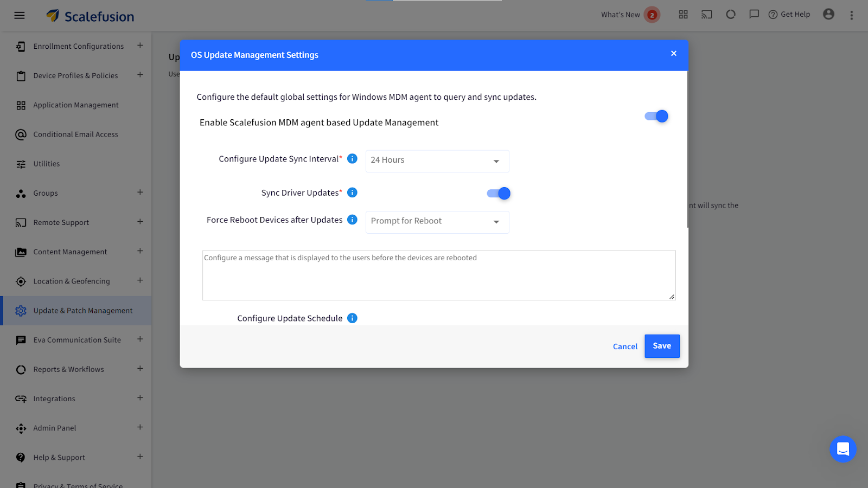Image resolution: width=868 pixels, height=488 pixels.
Task: Open the user account profile icon
Action: [828, 14]
